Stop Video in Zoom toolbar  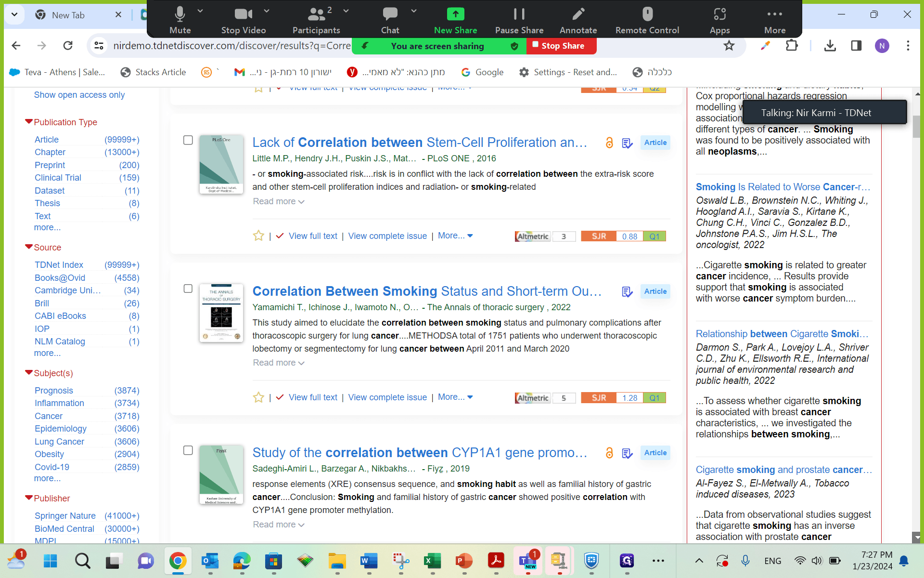244,20
